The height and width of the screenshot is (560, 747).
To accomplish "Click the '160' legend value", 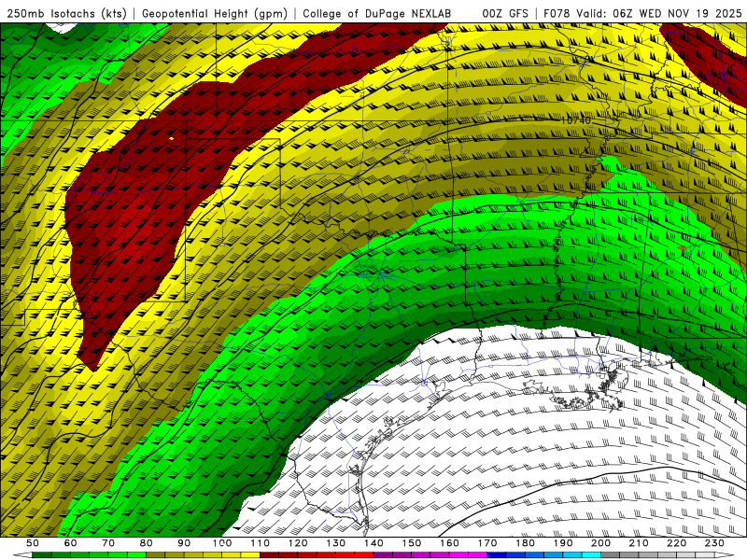I will coord(449,543).
